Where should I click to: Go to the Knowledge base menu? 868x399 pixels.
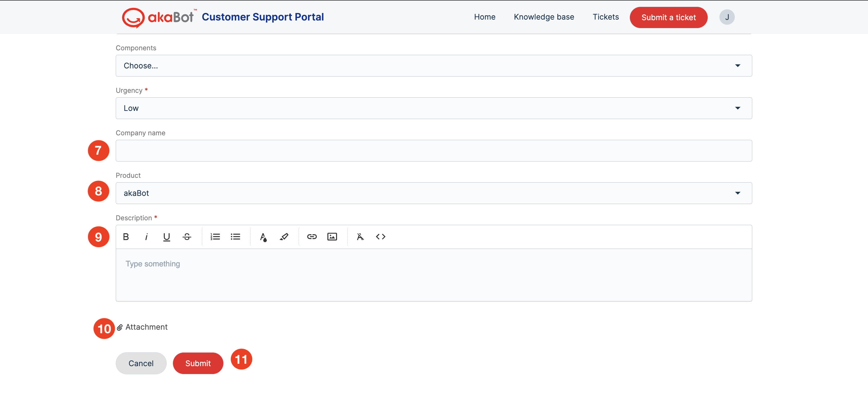543,17
